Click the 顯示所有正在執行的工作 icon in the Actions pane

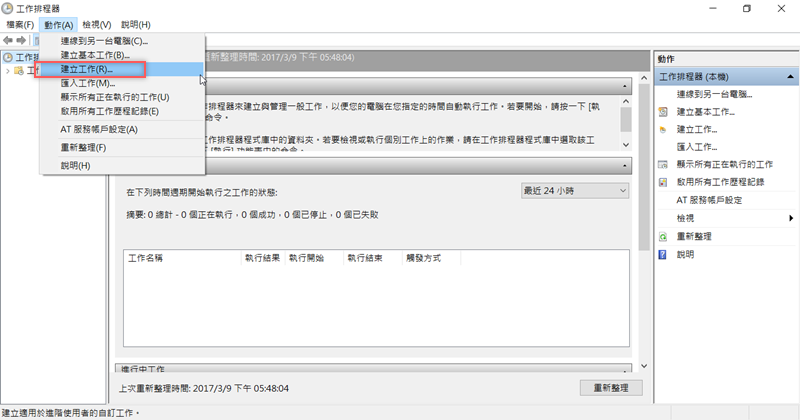click(663, 164)
